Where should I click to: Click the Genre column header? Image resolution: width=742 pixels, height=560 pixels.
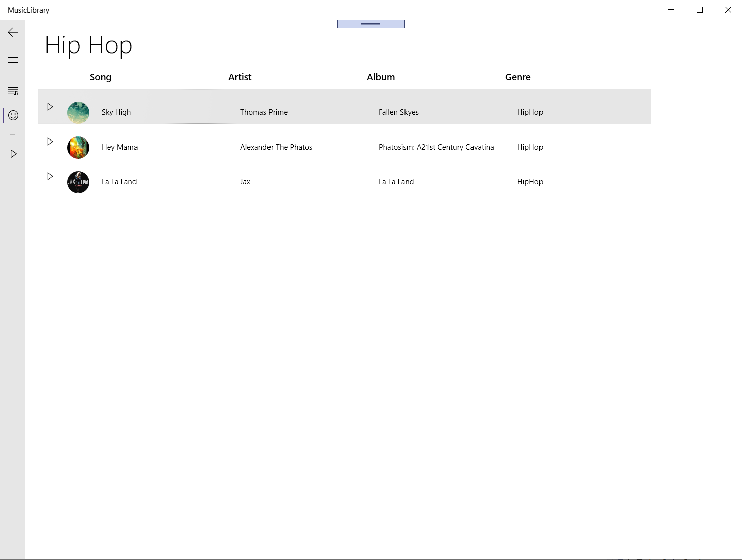(x=518, y=77)
